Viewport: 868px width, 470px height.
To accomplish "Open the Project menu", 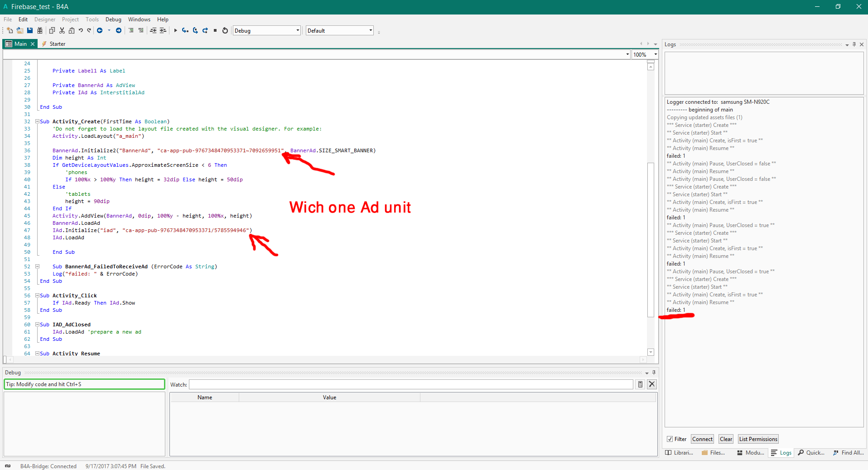I will 70,19.
